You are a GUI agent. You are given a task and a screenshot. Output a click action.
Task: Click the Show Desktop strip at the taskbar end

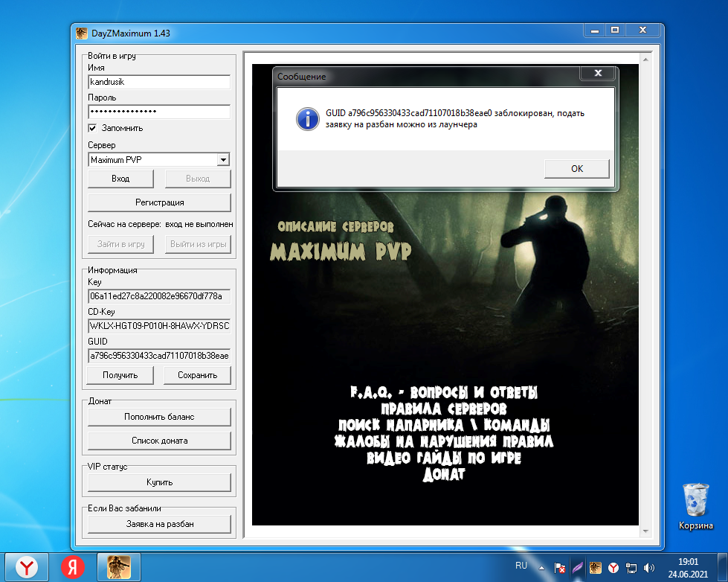(723, 568)
